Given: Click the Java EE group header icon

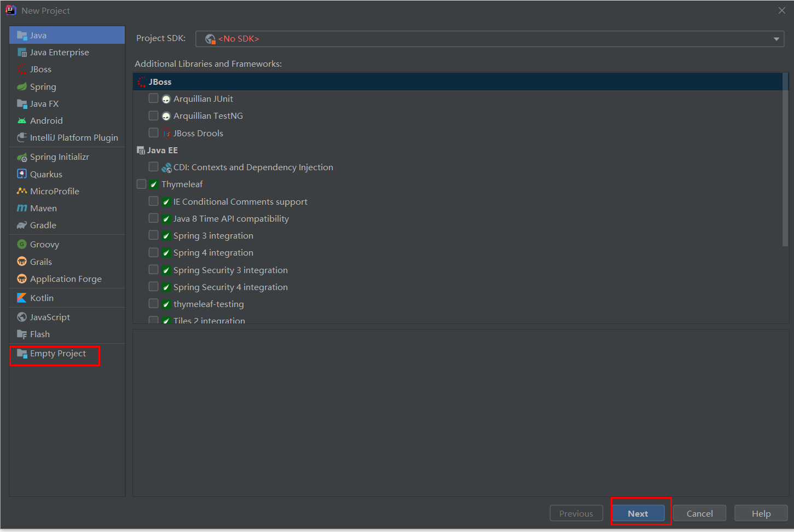Looking at the screenshot, I should [141, 150].
